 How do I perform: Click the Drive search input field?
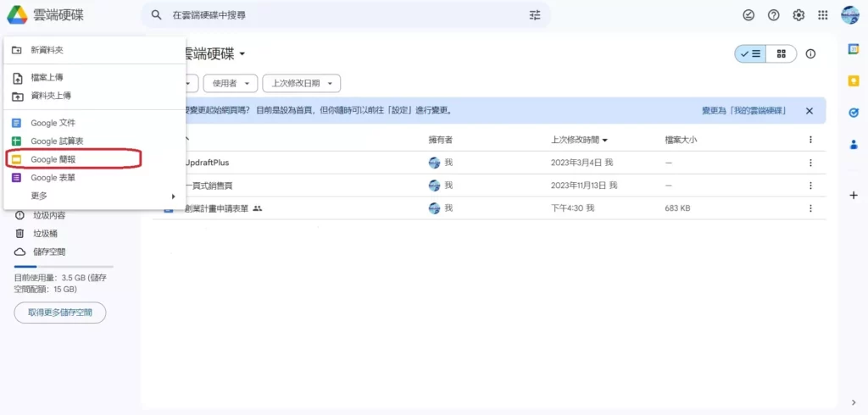click(x=346, y=15)
